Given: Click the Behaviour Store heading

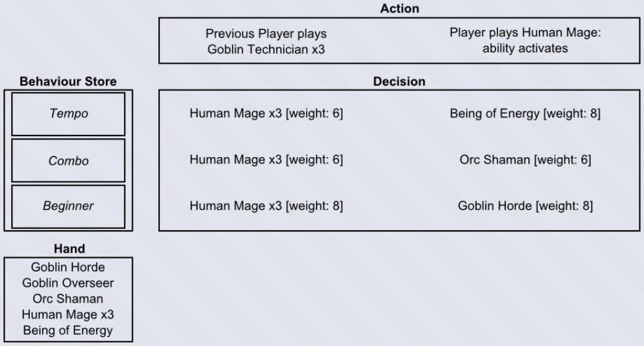Looking at the screenshot, I should coord(68,82).
